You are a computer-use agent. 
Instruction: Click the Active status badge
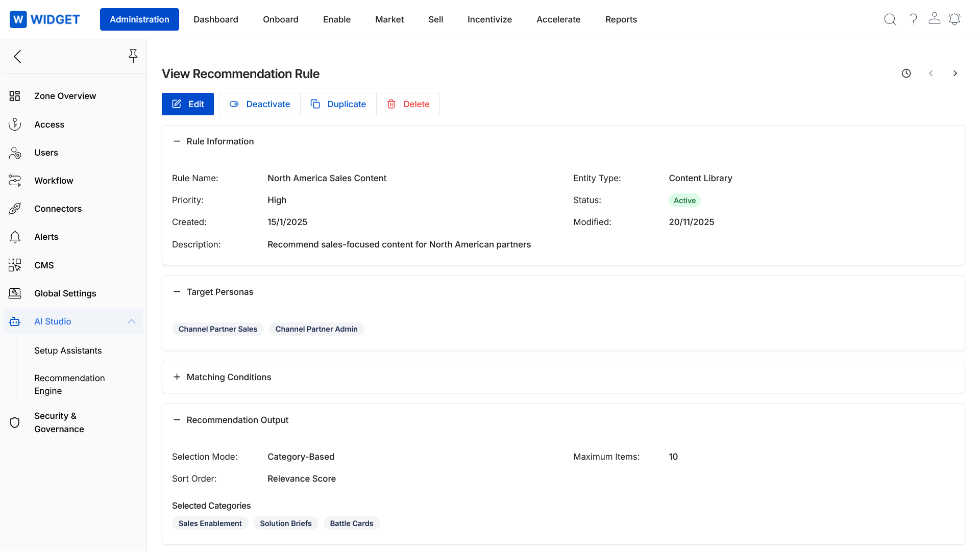684,201
